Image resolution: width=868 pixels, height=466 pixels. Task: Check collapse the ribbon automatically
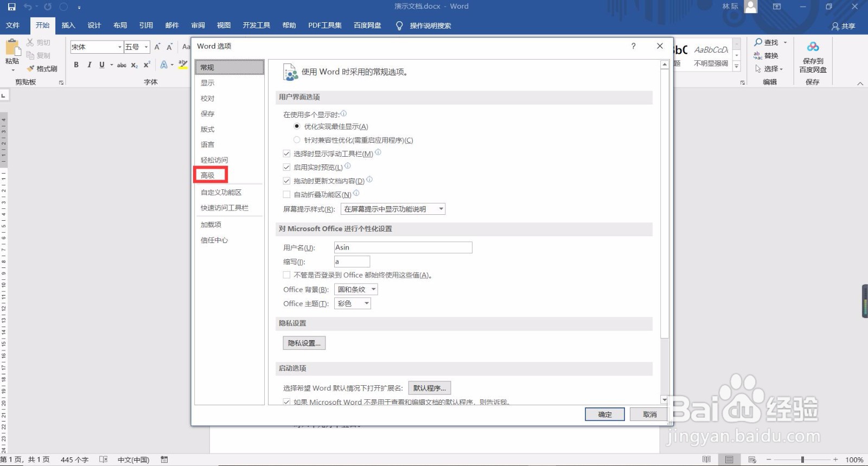click(286, 194)
